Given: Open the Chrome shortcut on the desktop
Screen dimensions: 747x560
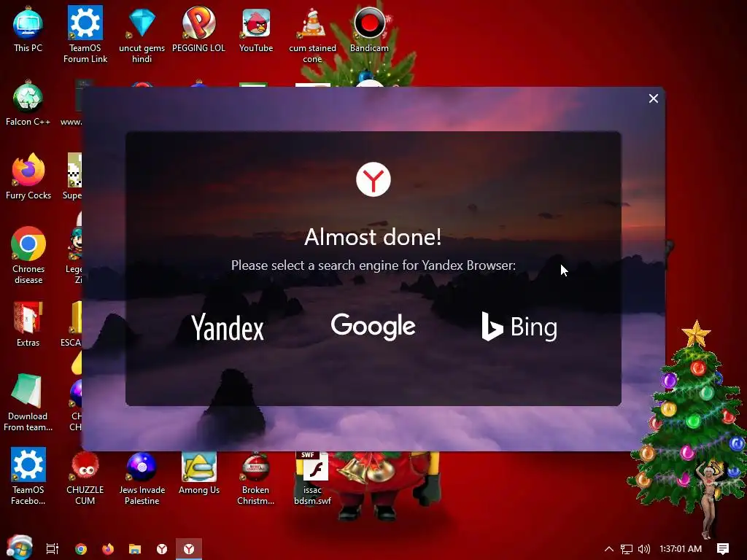Looking at the screenshot, I should 28,256.
